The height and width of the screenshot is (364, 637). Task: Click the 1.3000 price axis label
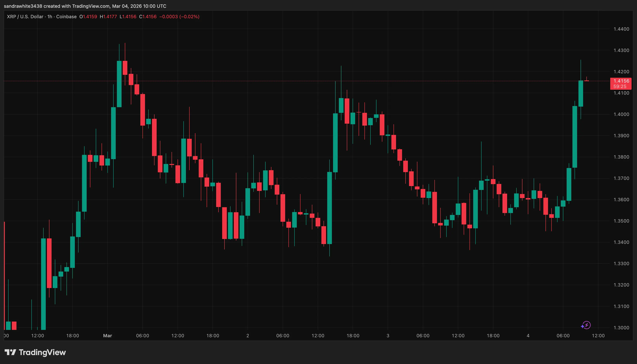click(621, 328)
